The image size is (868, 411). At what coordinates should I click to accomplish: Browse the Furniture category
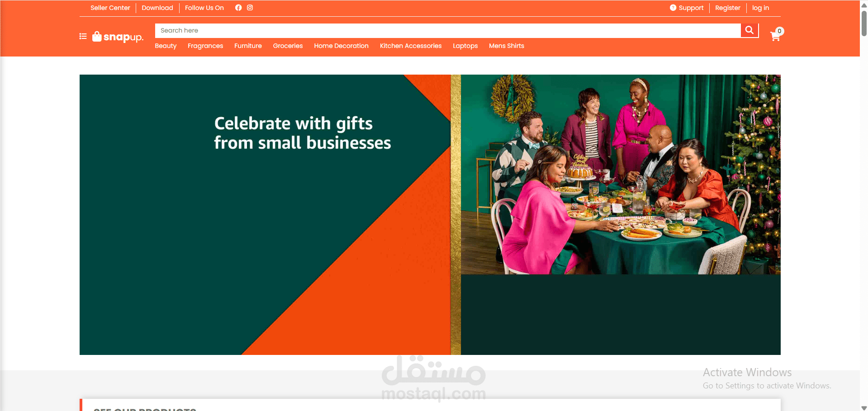248,46
